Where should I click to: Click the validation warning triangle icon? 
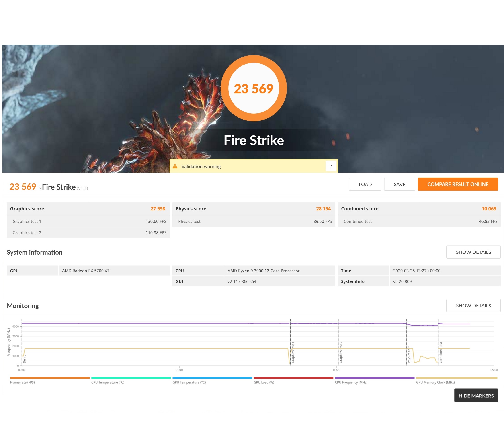(175, 166)
